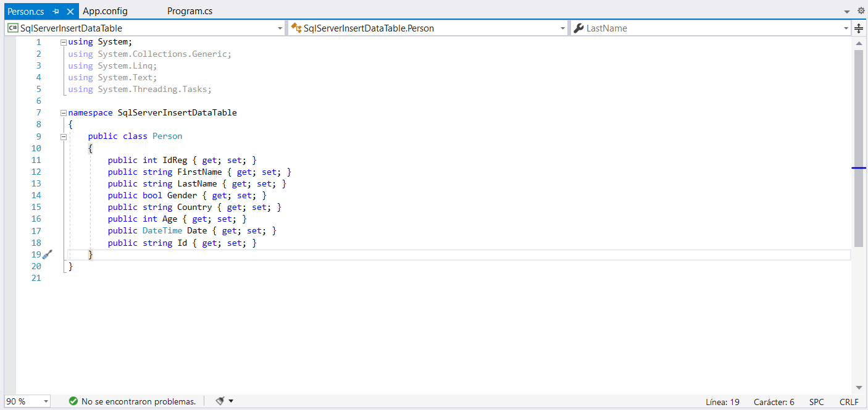The width and height of the screenshot is (868, 410).
Task: Click the C# project icon in navigation bar
Action: [12, 28]
